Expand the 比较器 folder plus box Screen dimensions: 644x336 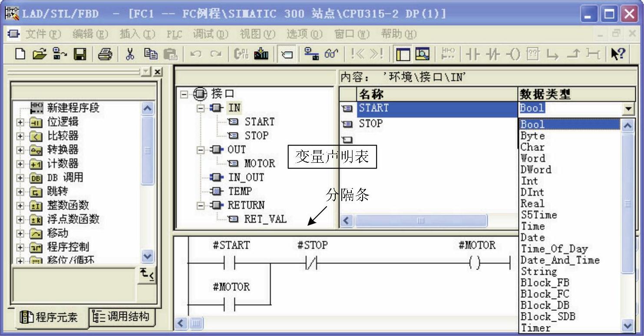click(20, 136)
